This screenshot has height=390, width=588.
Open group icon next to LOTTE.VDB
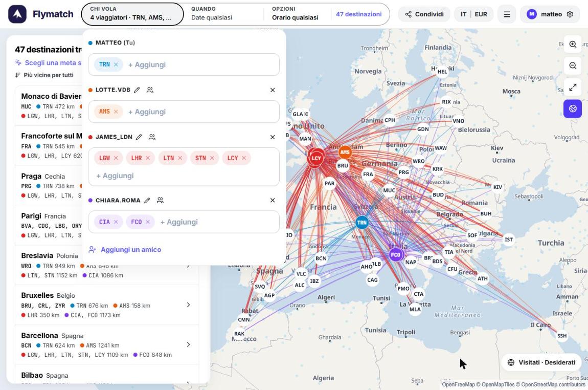[x=150, y=90]
